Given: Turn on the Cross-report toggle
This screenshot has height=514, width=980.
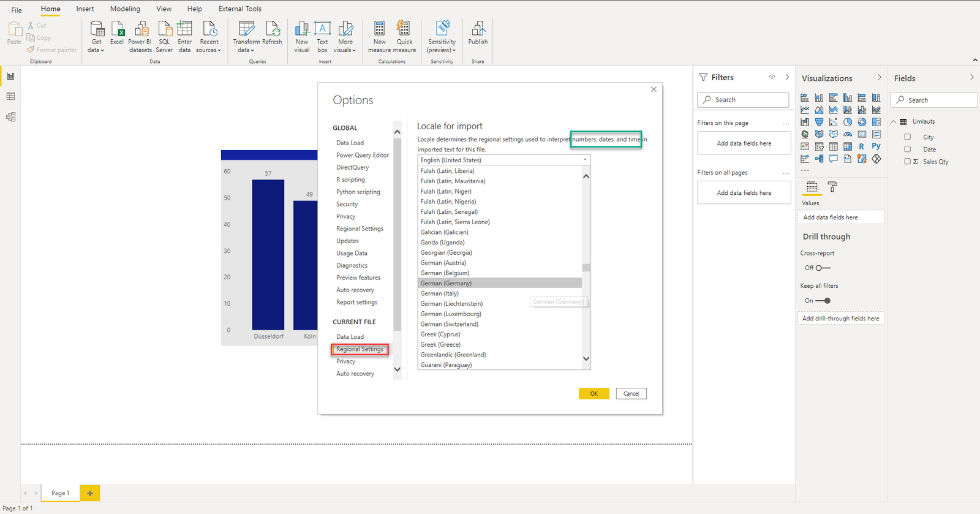Looking at the screenshot, I should tap(823, 268).
